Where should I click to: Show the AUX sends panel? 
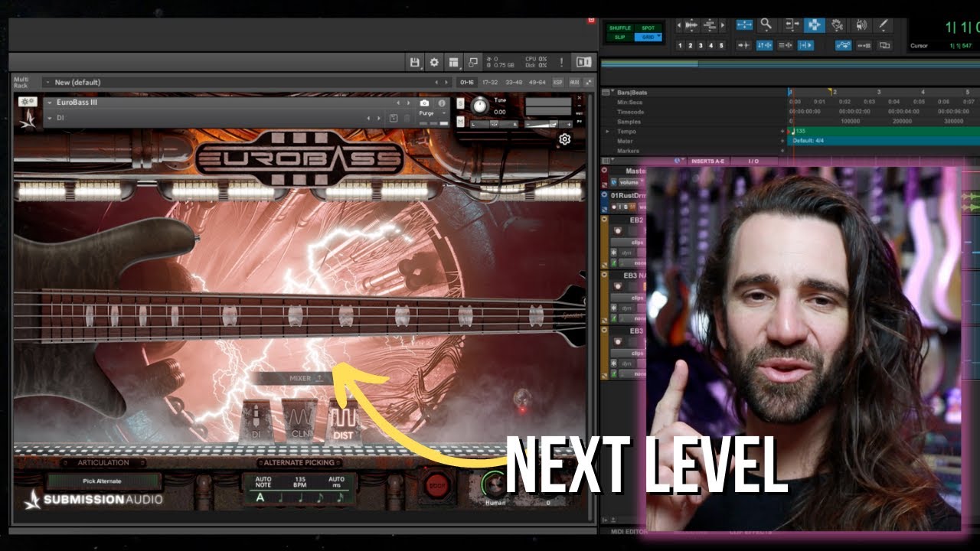pos(574,83)
